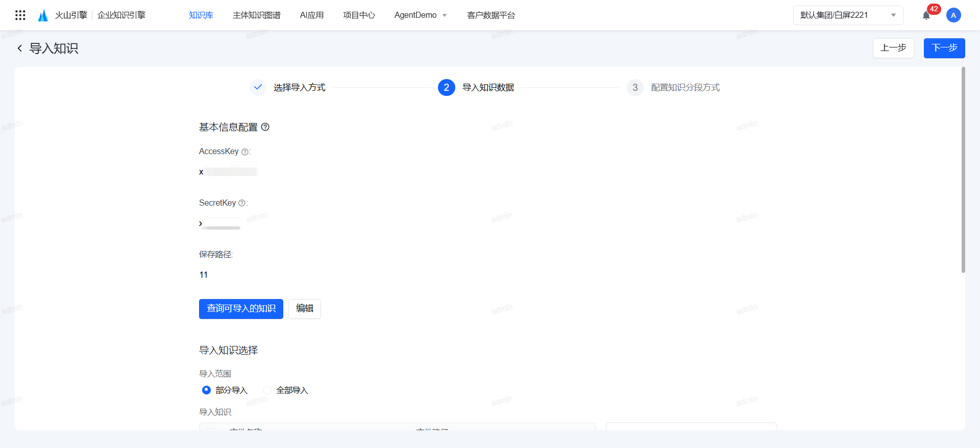Open the 默认集团/白屏2221 organization selector
Viewport: 980px width, 448px height.
coord(848,15)
